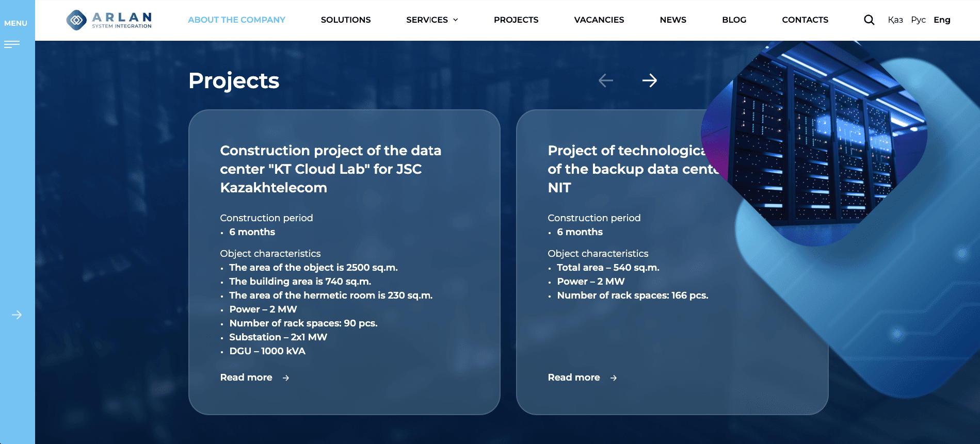The image size is (980, 444).
Task: Select 'The area of the object is 2500 sq.m.'
Action: [313, 268]
